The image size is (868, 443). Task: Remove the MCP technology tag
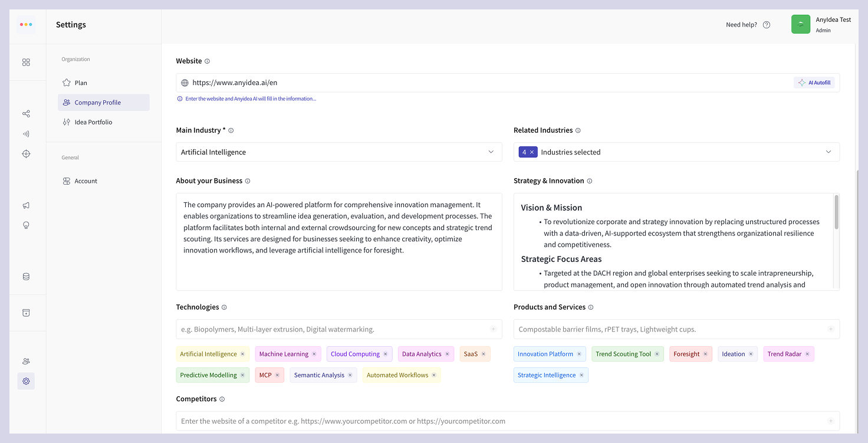(278, 375)
